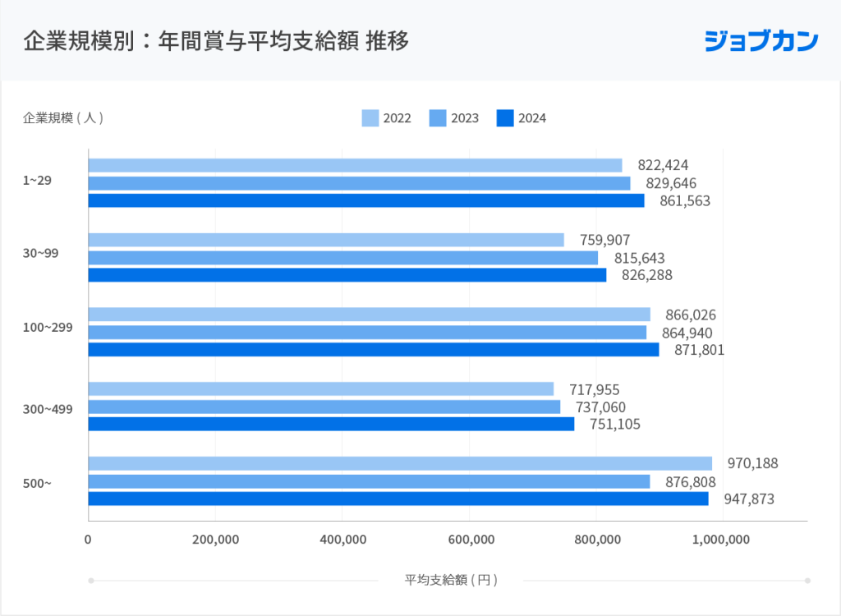Click the 平均支給額 (円) axis title

point(451,580)
